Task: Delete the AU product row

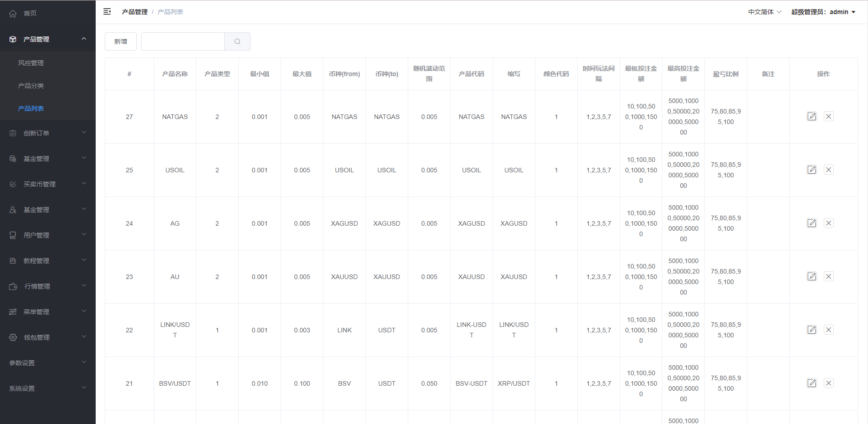Action: (x=828, y=277)
